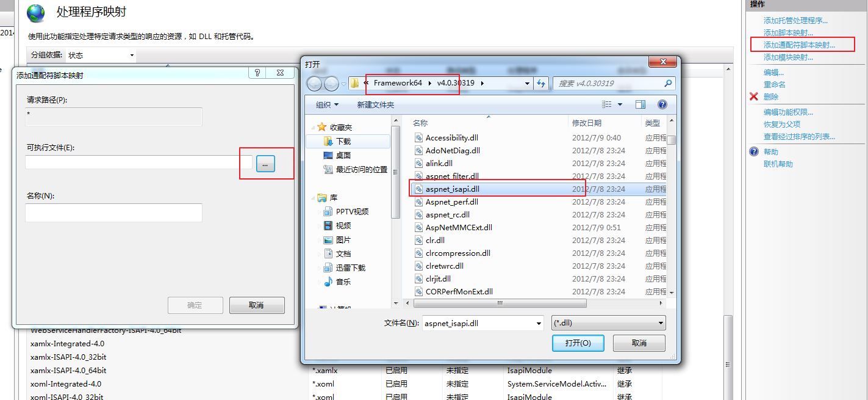Select aspnet_isapi.dll in the file list

coord(452,189)
